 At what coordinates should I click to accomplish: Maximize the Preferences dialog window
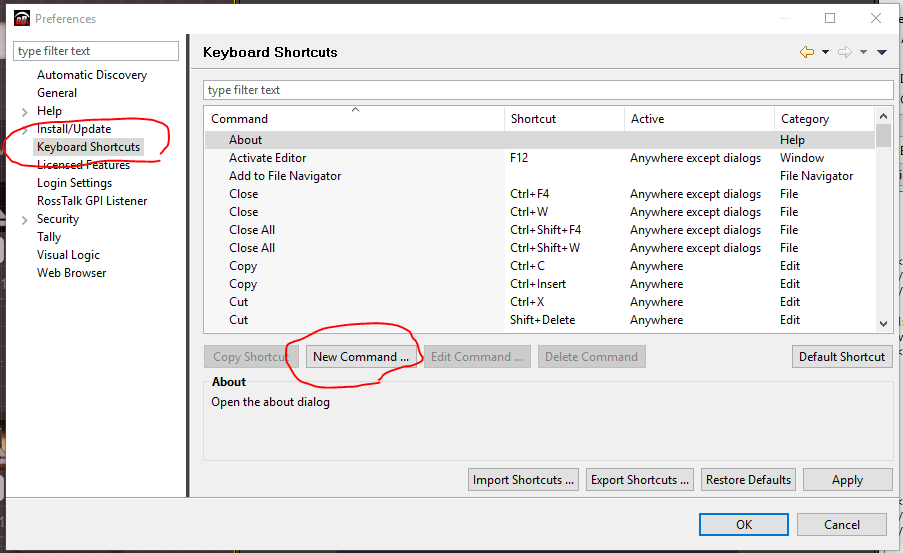click(830, 18)
